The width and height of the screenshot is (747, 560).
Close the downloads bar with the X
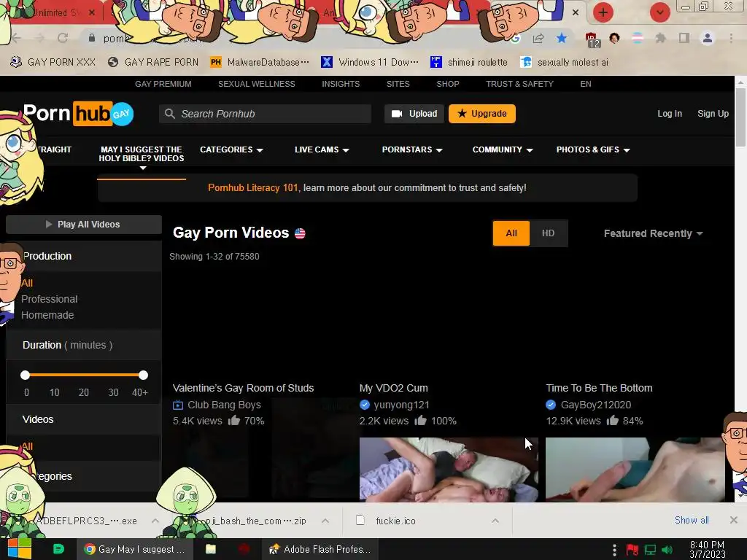coord(734,520)
